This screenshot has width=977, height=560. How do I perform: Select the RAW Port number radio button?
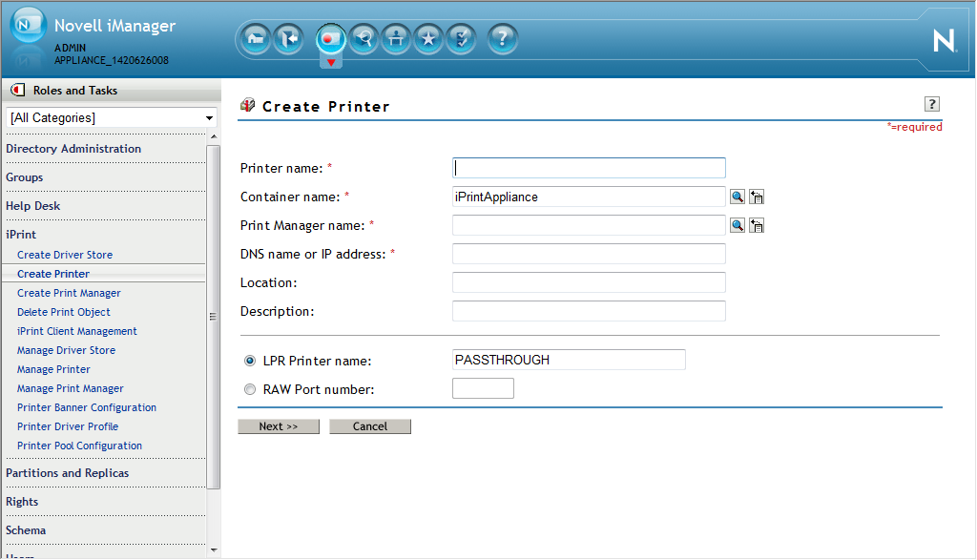[x=250, y=389]
